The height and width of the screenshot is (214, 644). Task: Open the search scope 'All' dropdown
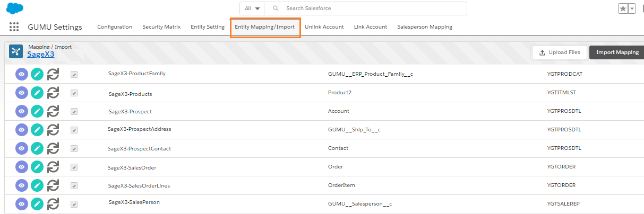[x=252, y=8]
